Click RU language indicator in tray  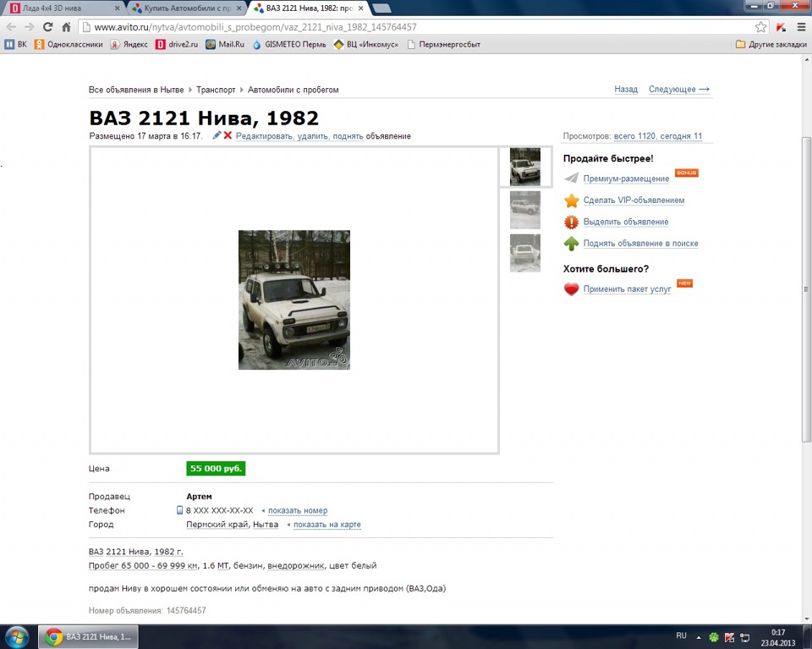coord(681,635)
